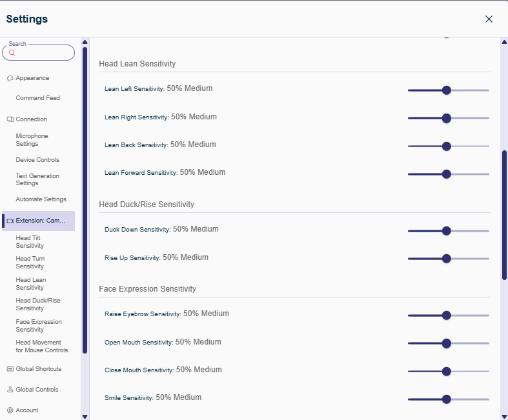508x420 pixels.
Task: Click the main panel scrollbar thumb
Action: (504, 215)
